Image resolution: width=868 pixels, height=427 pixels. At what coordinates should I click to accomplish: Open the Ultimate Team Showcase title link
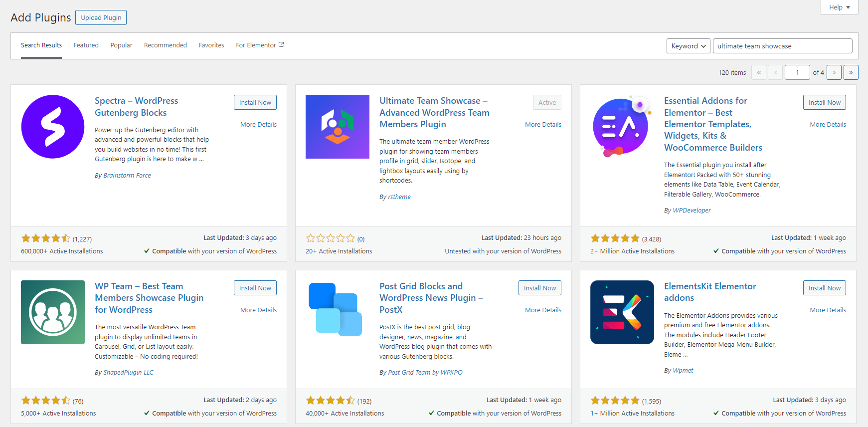(434, 113)
